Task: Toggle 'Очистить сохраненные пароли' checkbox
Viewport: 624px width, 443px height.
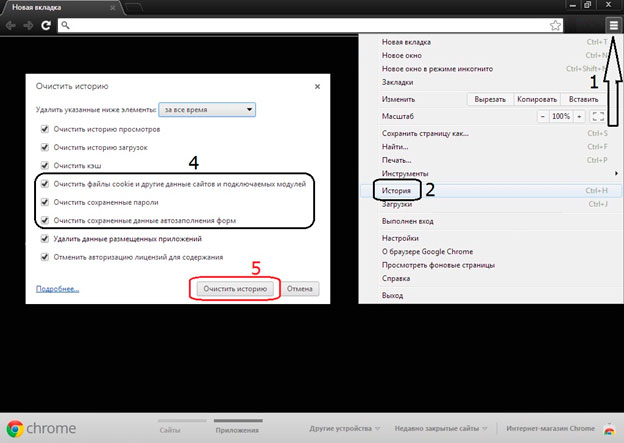Action: coord(44,202)
